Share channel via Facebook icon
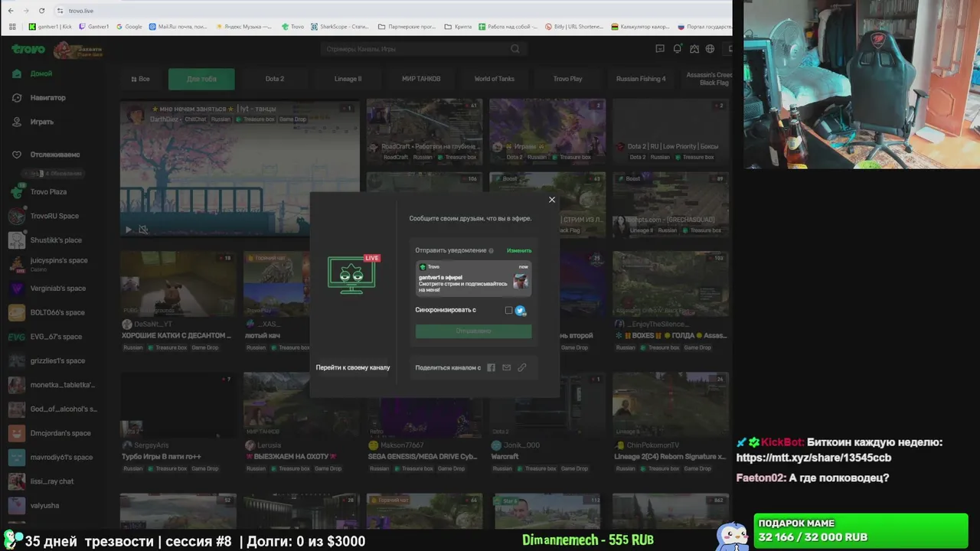This screenshot has width=980, height=551. 491,367
